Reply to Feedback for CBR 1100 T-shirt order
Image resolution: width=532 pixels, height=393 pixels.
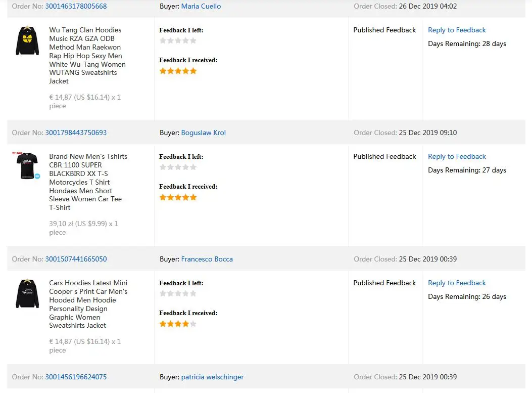tap(457, 157)
